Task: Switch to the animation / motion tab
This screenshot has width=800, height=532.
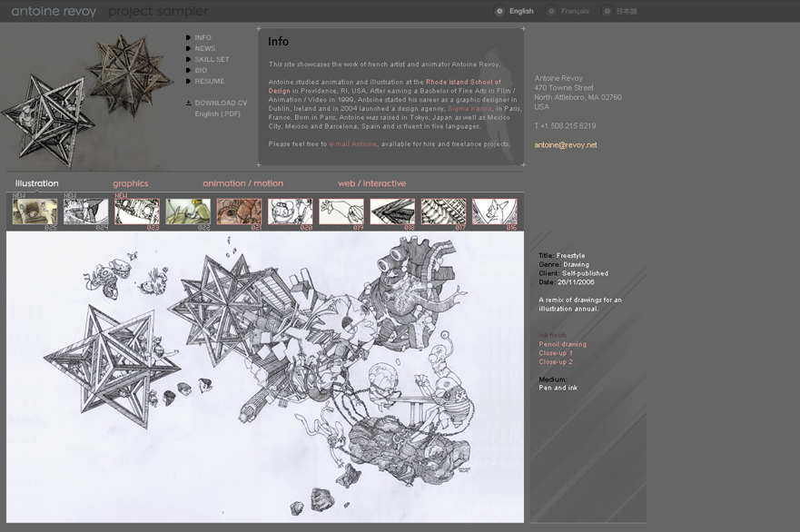Action: point(242,183)
